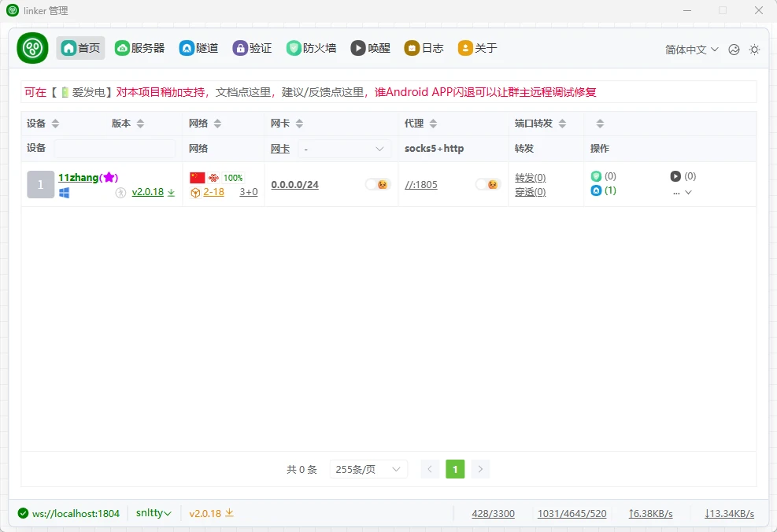Click the black wake-up play icon (0)
Image resolution: width=777 pixels, height=532 pixels.
tap(675, 175)
